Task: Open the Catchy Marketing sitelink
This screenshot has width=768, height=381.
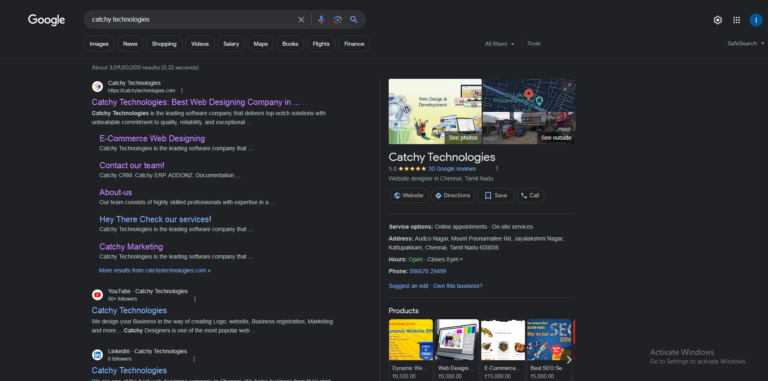Action: [131, 247]
